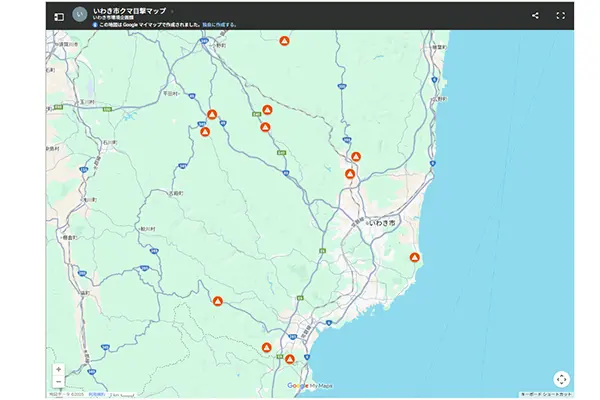600x400 pixels.
Task: Click the westernmost marker in the upper cluster
Action: [205, 132]
